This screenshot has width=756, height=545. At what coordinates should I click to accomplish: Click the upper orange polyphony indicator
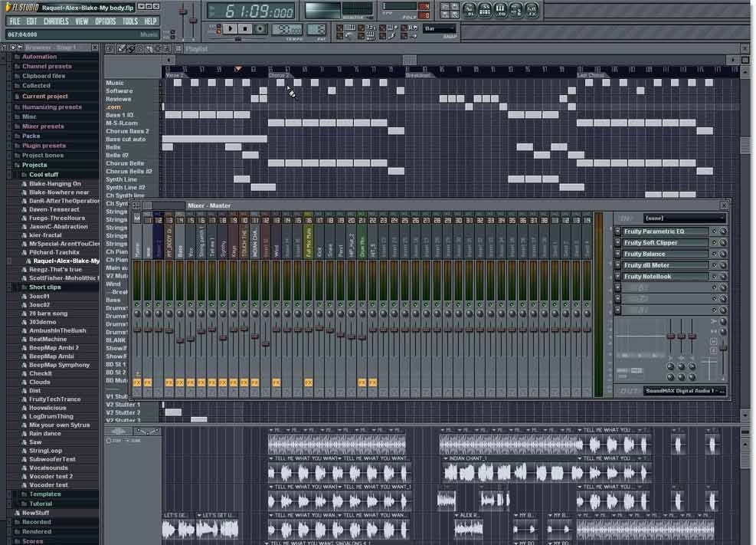(x=424, y=6)
